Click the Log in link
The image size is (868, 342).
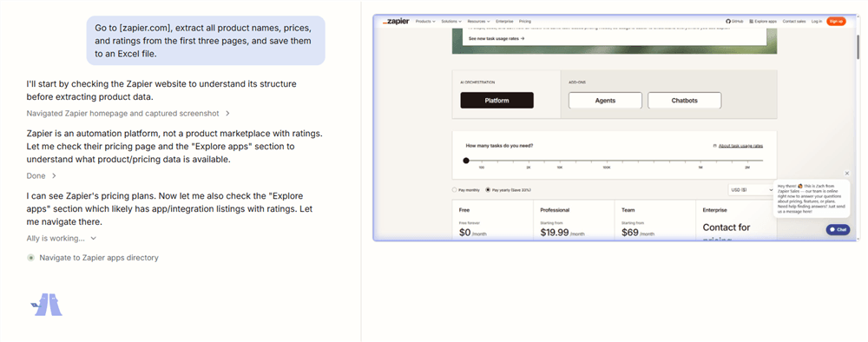point(817,21)
